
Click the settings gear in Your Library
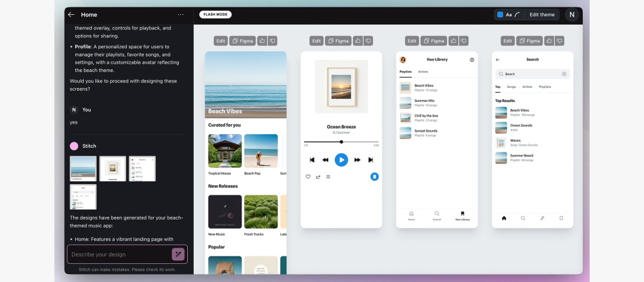coord(472,60)
